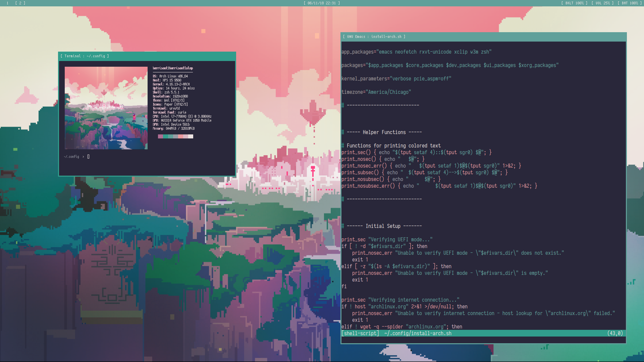Click the [shell-script] mode indicator in modeline
Image resolution: width=644 pixels, height=362 pixels.
tap(360, 334)
